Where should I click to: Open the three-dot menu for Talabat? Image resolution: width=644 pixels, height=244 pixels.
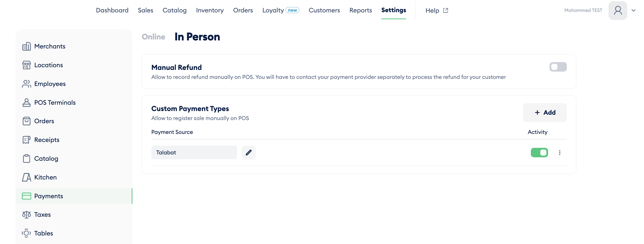(560, 153)
